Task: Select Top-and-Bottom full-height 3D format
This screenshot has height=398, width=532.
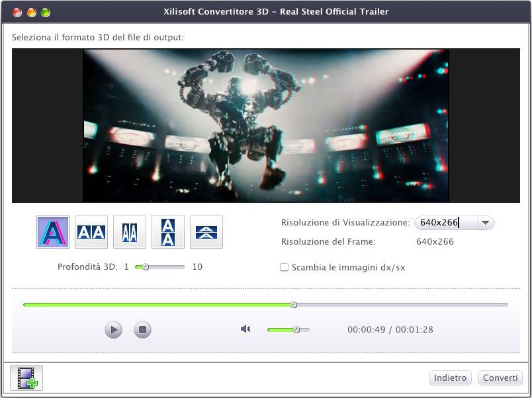Action: (168, 232)
